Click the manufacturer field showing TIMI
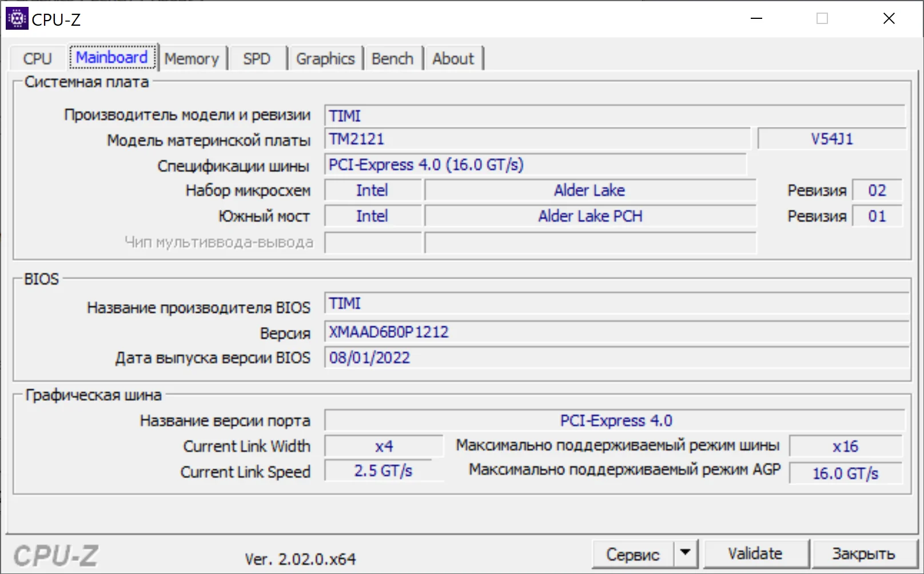924x574 pixels. tap(615, 116)
